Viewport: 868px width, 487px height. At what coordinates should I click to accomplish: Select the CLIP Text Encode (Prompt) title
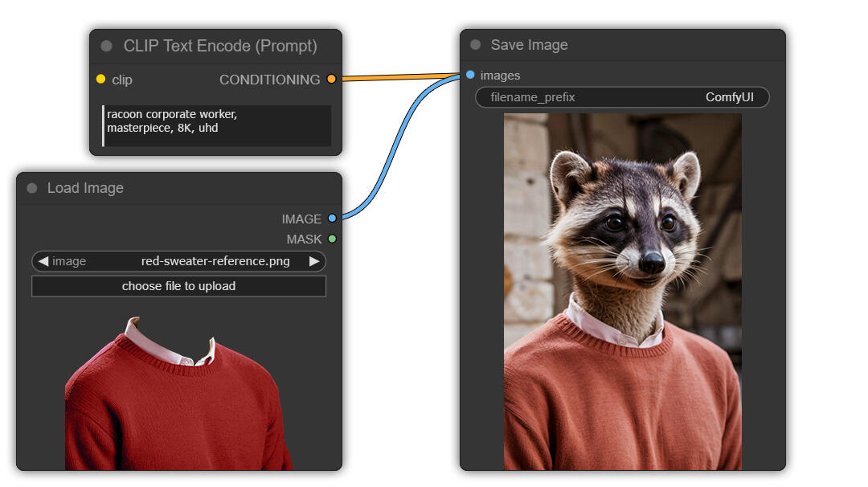pos(219,47)
